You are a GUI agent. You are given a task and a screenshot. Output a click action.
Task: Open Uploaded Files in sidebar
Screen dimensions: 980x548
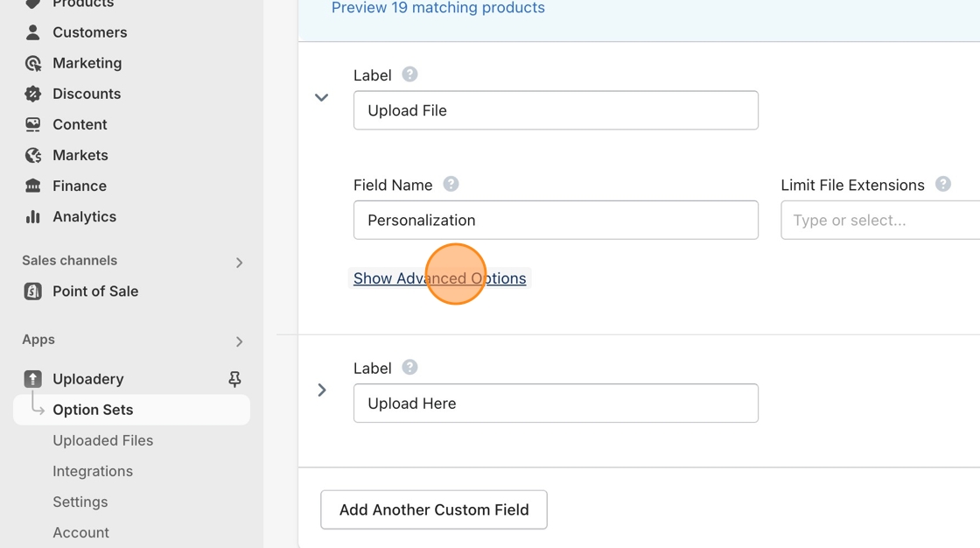102,440
